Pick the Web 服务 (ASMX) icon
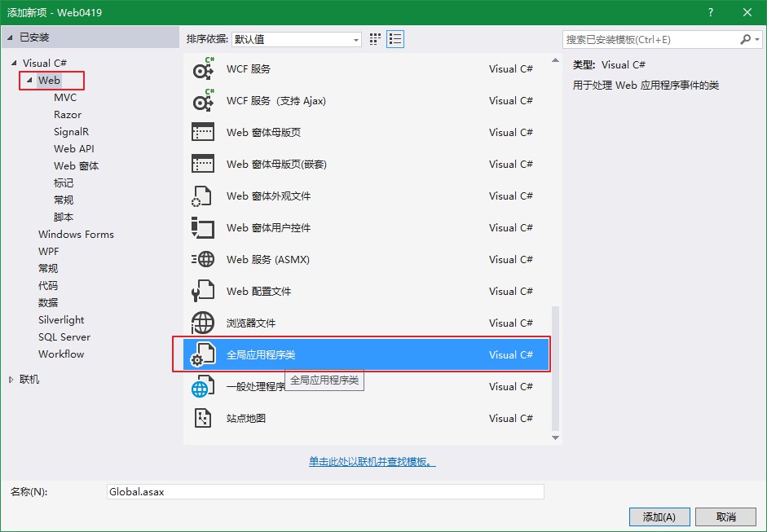This screenshot has width=767, height=532. [x=202, y=260]
